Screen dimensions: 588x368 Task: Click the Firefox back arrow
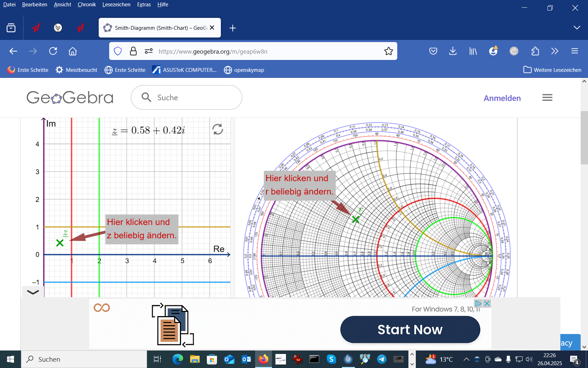tap(13, 51)
